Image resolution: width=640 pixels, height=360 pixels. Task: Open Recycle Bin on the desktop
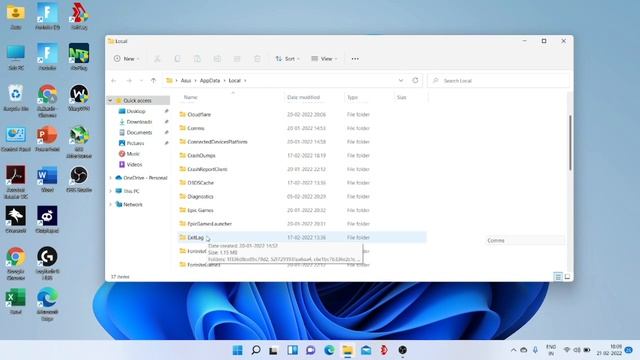16,98
